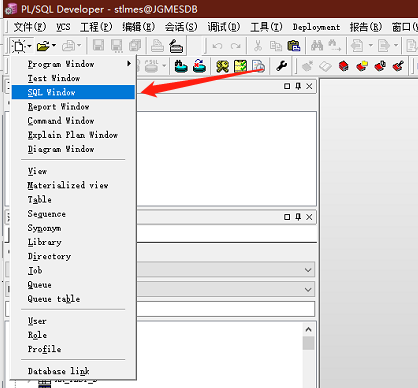Image resolution: width=418 pixels, height=388 pixels.
Task: Click the Paste clipboard icon
Action: point(294,46)
